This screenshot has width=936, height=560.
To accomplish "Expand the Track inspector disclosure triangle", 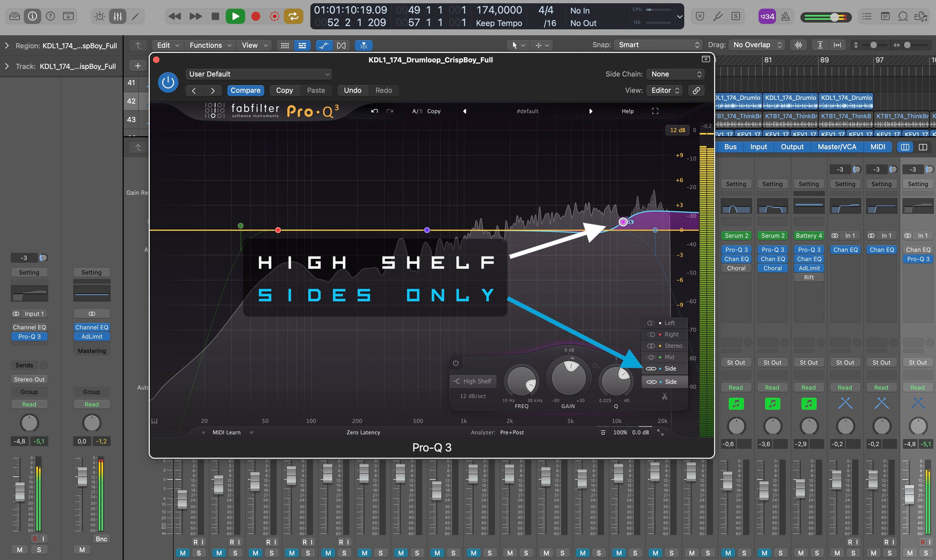I will tap(7, 66).
